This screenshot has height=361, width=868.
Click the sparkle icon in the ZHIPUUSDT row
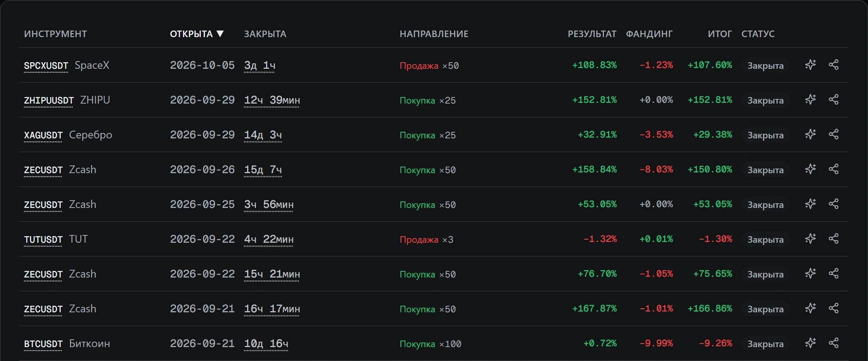810,100
